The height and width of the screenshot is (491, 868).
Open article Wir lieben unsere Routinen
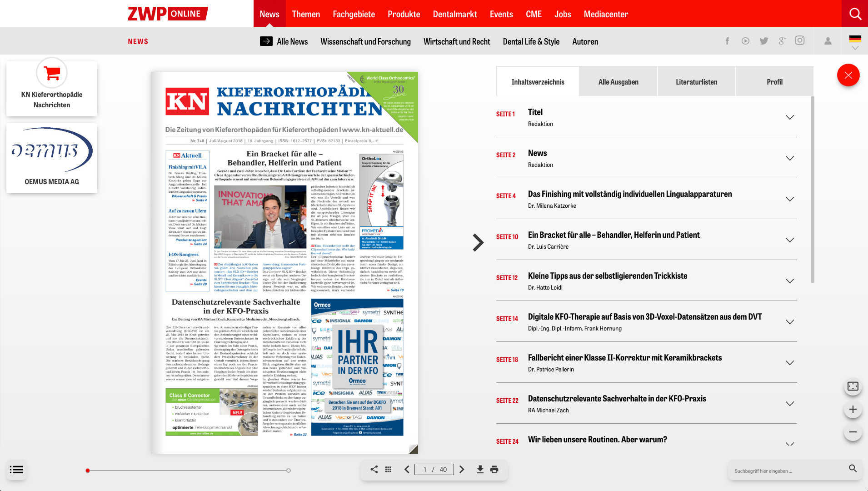[x=597, y=439]
